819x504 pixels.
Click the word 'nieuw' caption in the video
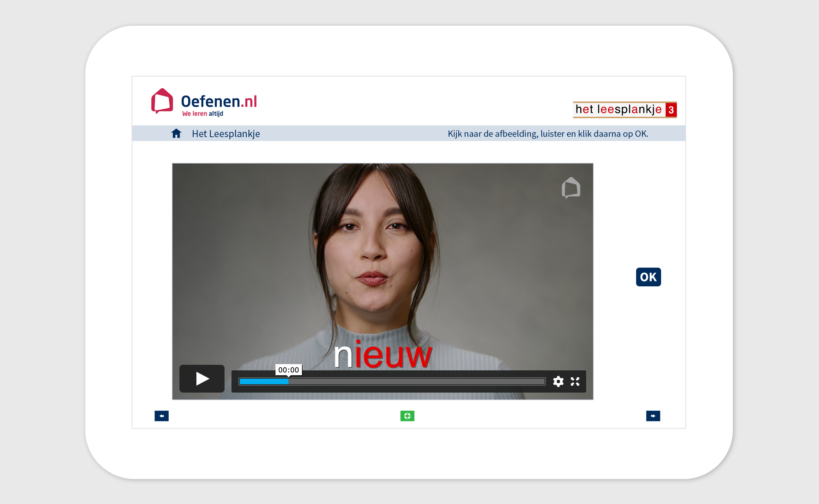pos(383,355)
